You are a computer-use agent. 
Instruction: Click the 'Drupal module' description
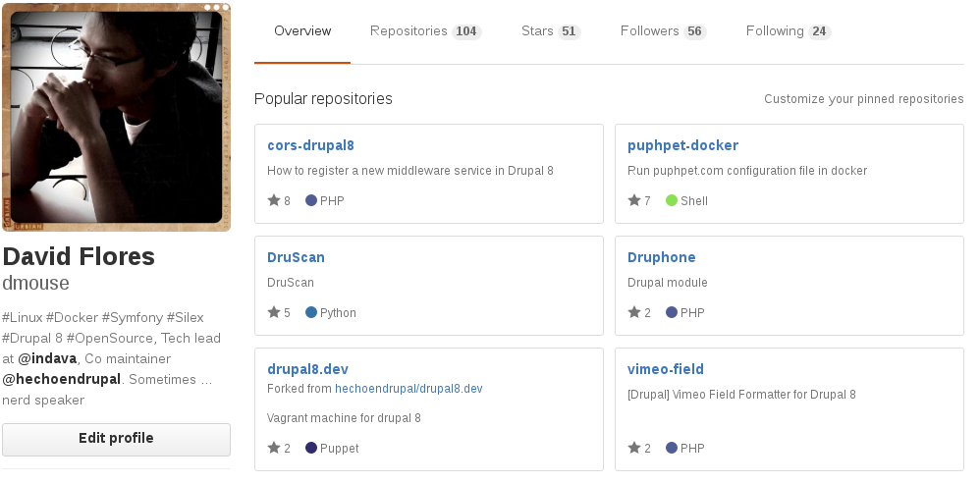tap(668, 283)
